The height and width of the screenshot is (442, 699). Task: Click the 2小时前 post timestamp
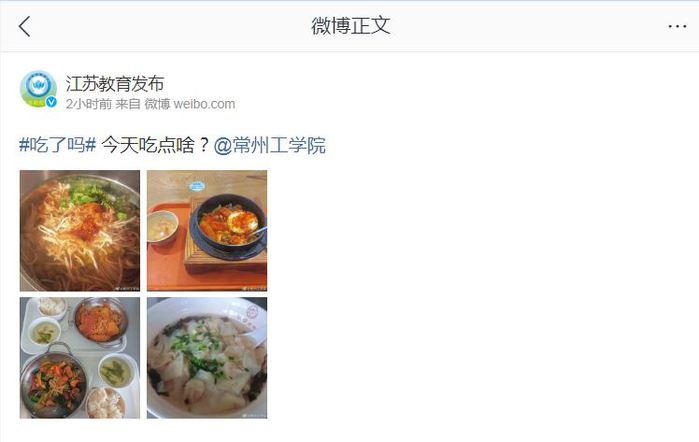click(x=89, y=104)
